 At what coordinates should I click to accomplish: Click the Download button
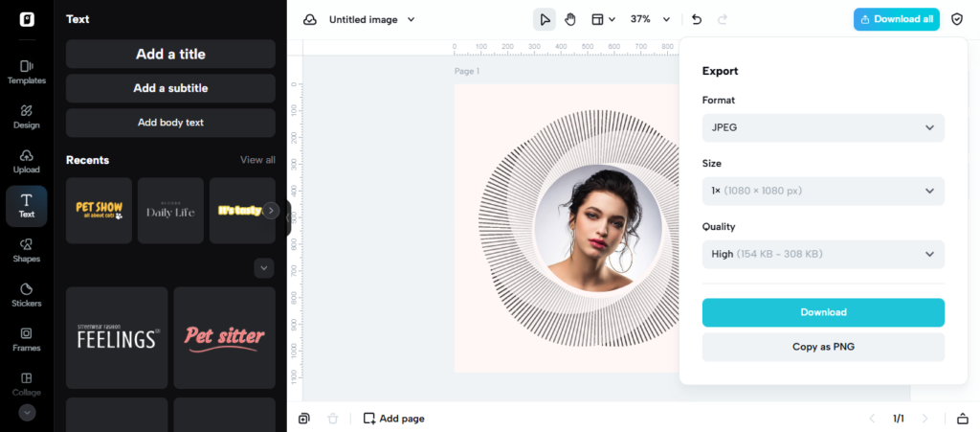click(x=823, y=312)
